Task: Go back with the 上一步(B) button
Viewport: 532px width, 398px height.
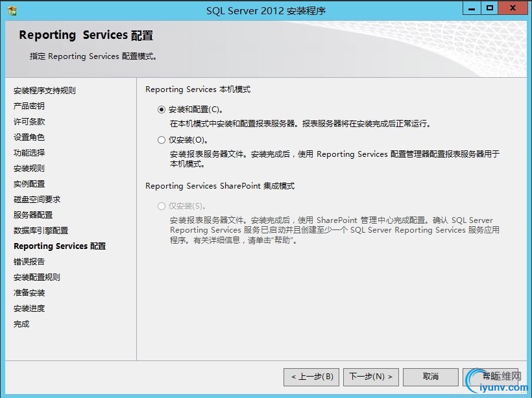Action: 311,377
